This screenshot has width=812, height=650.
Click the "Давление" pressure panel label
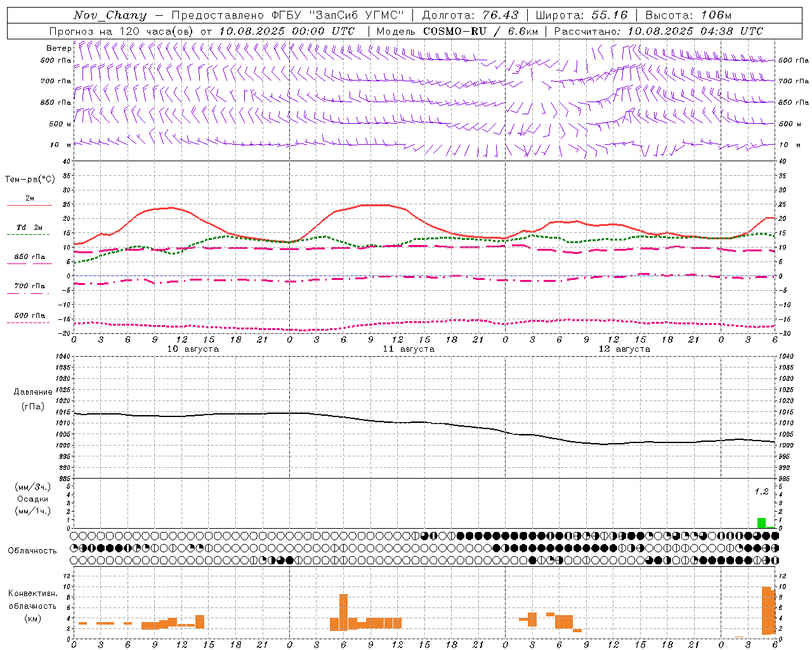(x=33, y=392)
